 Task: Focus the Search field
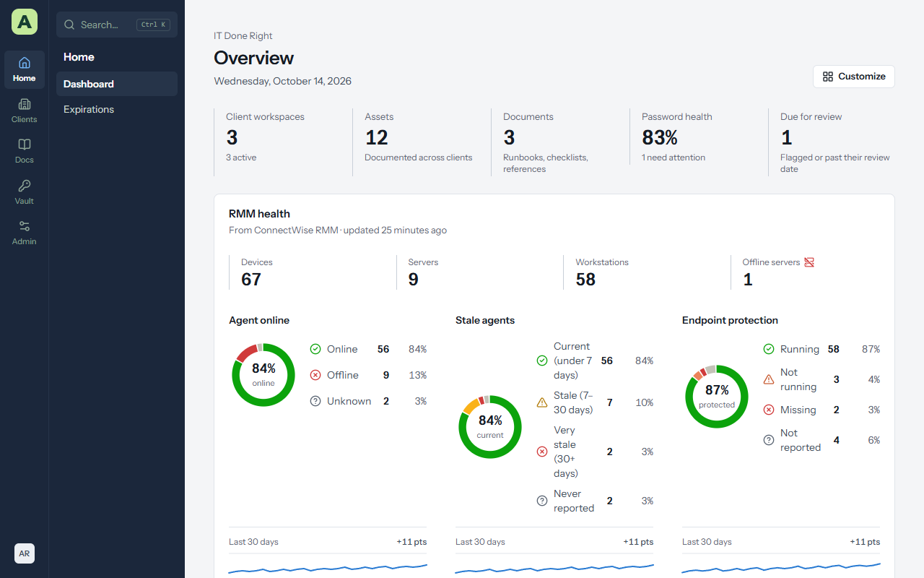coord(117,25)
